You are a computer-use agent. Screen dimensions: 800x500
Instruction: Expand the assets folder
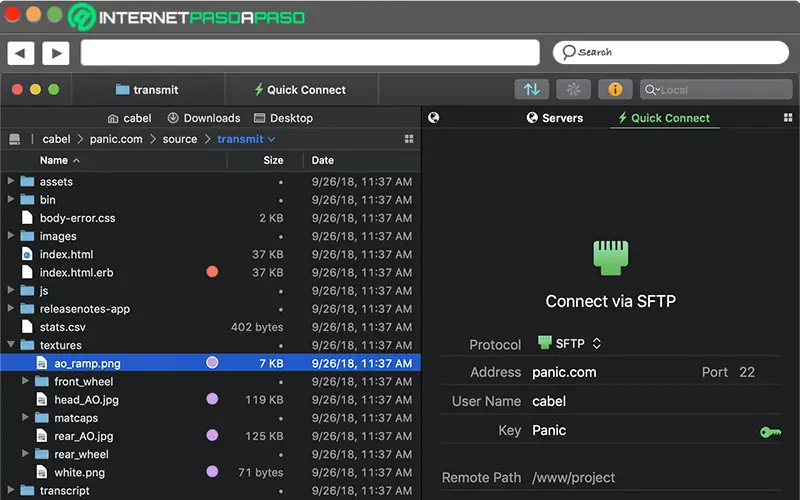11,181
